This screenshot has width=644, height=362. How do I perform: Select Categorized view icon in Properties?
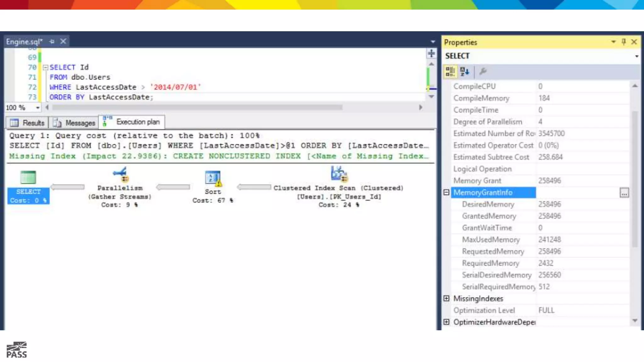(x=450, y=72)
